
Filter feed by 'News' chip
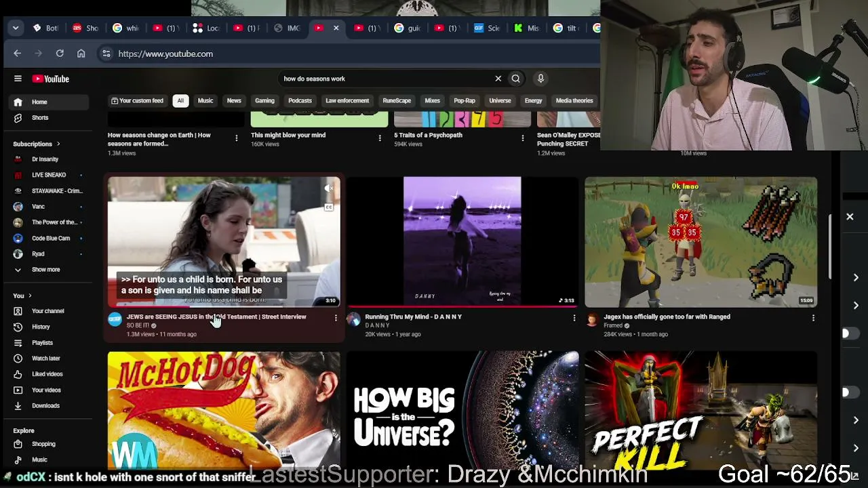(234, 101)
